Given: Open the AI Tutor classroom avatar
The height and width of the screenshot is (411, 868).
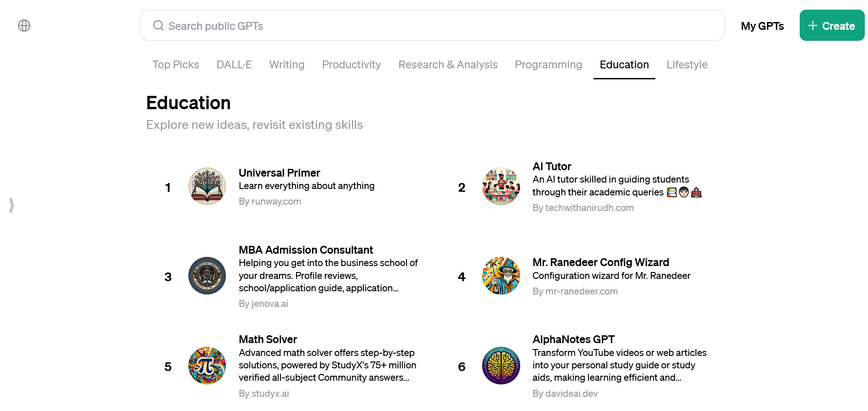Looking at the screenshot, I should (x=501, y=186).
